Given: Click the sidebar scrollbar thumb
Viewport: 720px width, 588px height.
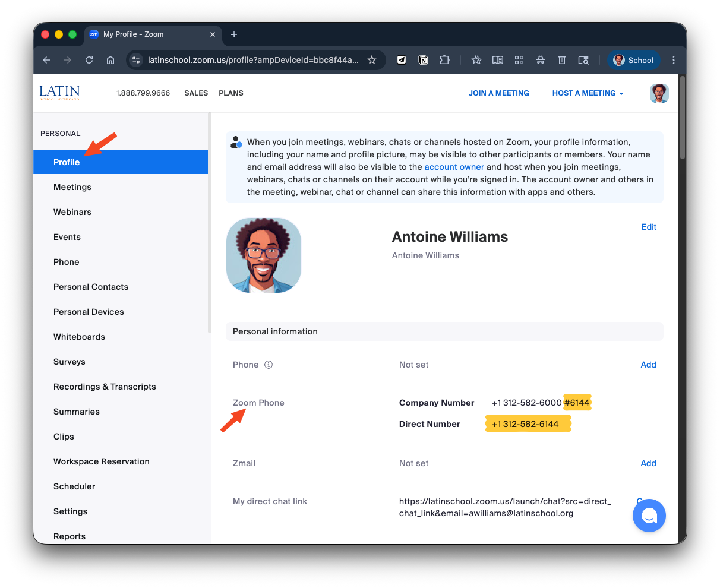Looking at the screenshot, I should [210, 223].
